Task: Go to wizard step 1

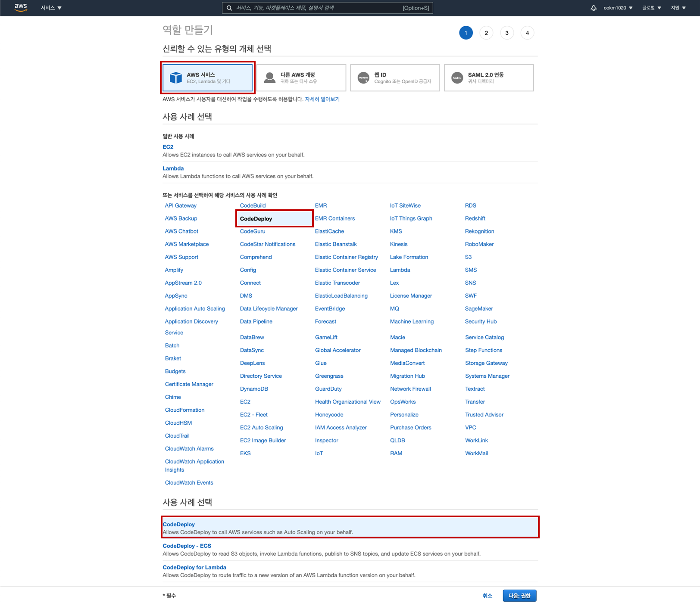Action: (x=466, y=33)
